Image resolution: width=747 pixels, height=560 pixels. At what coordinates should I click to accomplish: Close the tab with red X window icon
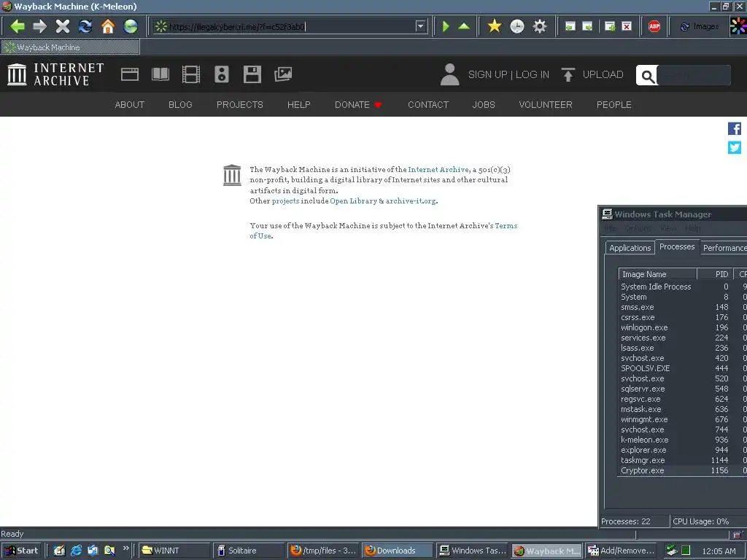pyautogui.click(x=627, y=26)
